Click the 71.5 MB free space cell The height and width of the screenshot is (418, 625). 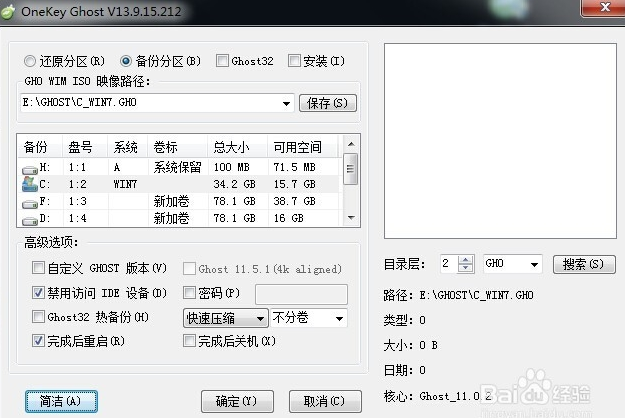[295, 167]
